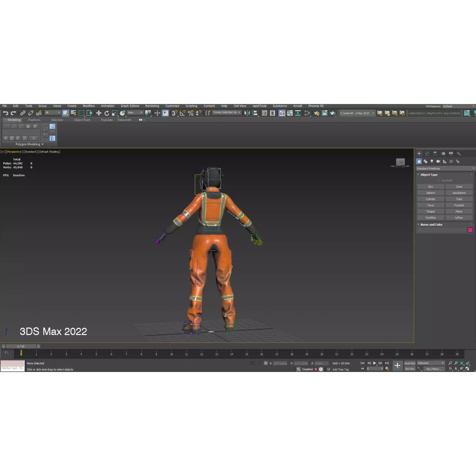Open reference coordinate system View dropdown
Image resolution: width=476 pixels, height=476 pixels.
click(x=135, y=113)
